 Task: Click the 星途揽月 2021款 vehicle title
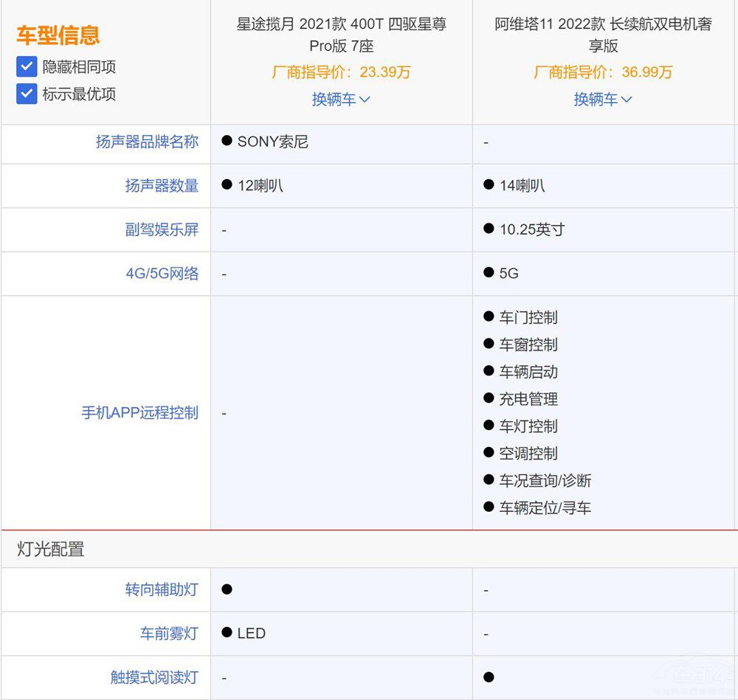point(341,33)
